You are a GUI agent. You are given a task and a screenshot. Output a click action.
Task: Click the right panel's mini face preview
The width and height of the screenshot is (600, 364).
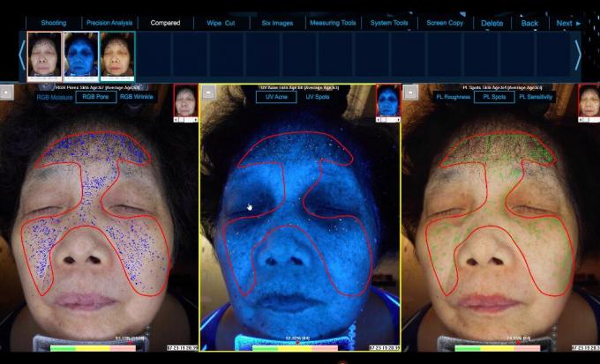coord(589,101)
